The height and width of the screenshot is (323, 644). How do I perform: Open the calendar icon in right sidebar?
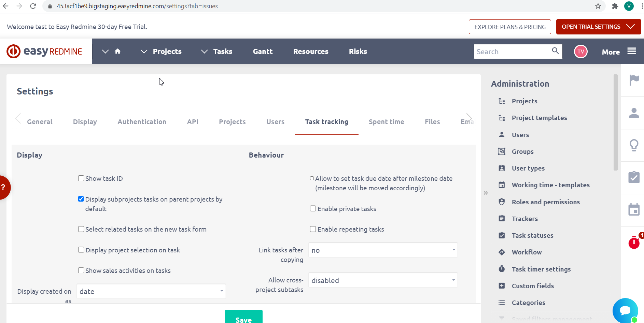(634, 210)
